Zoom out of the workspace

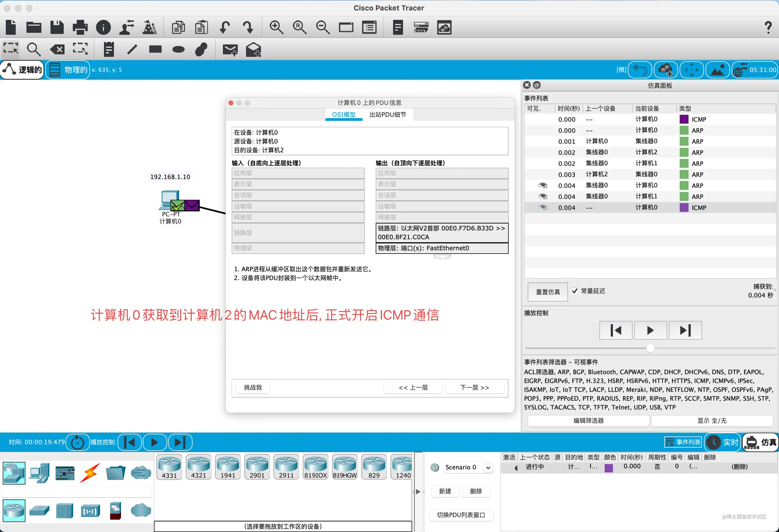(x=323, y=28)
